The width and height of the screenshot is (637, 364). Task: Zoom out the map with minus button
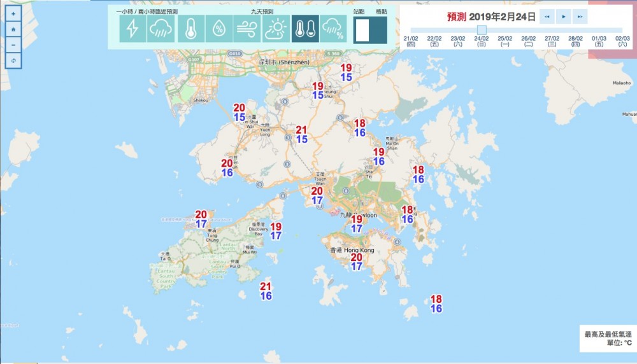(x=13, y=45)
